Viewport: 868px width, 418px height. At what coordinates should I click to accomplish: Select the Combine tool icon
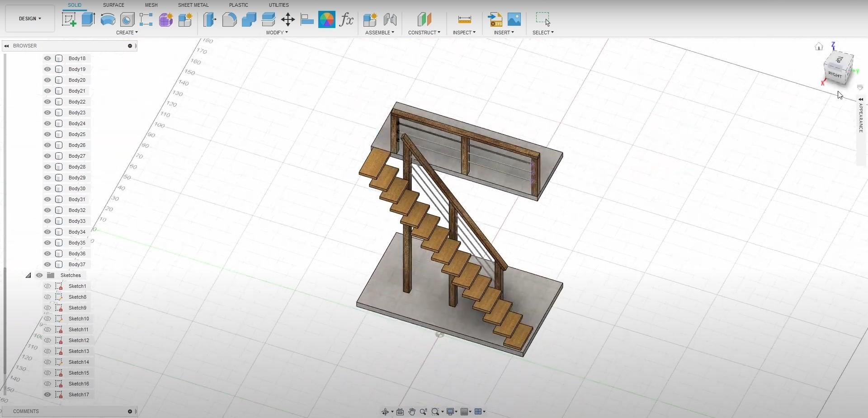point(249,19)
